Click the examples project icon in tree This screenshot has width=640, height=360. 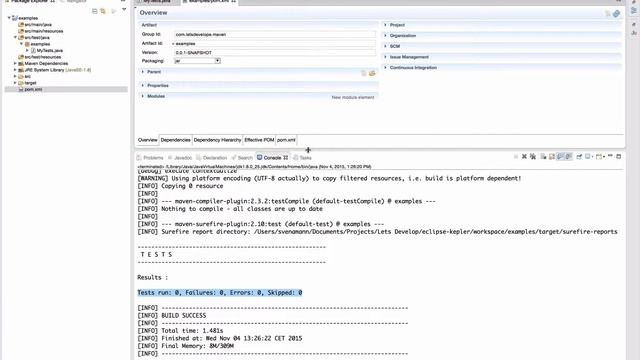[15, 18]
